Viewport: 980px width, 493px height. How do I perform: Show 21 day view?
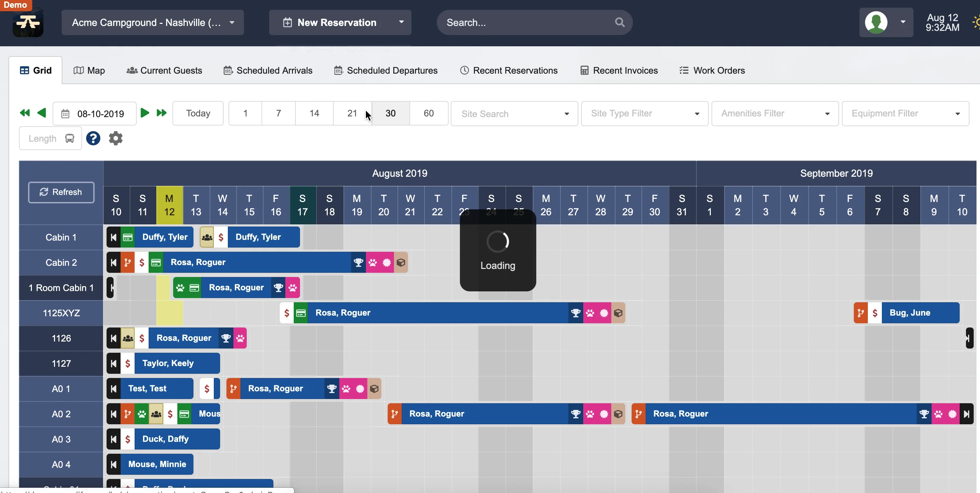coord(352,113)
